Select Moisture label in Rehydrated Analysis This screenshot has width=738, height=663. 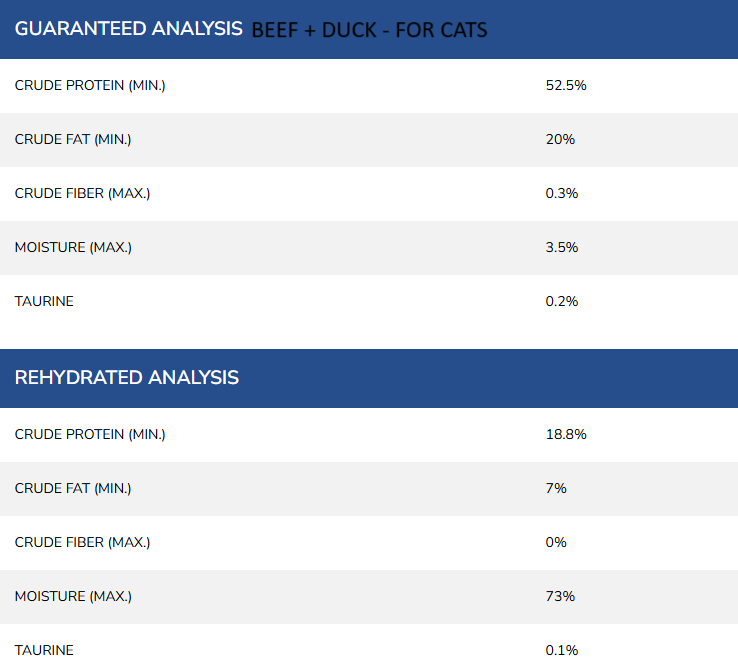click(73, 597)
